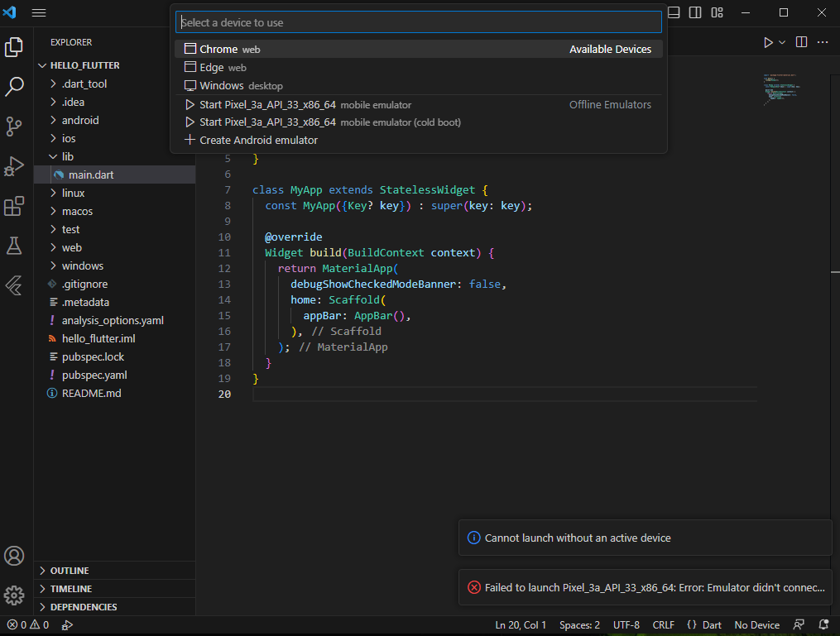Start Pixel_3a emulator without cold boot
This screenshot has height=636, width=840.
419,104
